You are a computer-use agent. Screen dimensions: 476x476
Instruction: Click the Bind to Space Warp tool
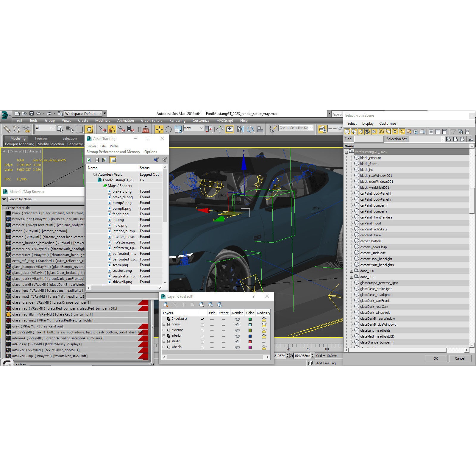point(26,129)
